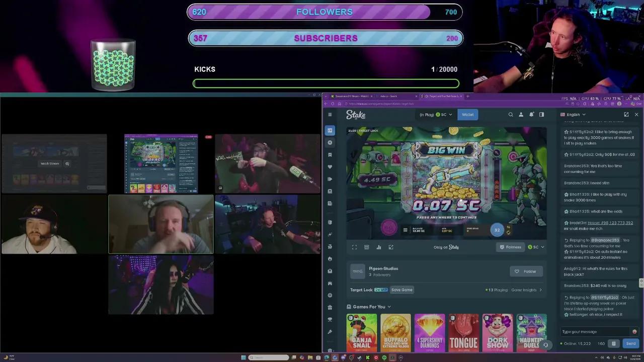Open the Stake profile user icon
This screenshot has width=644, height=362.
(x=521, y=115)
